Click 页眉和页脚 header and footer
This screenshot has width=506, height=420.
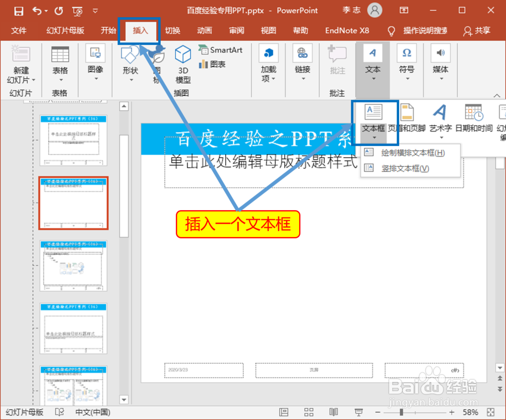click(407, 119)
